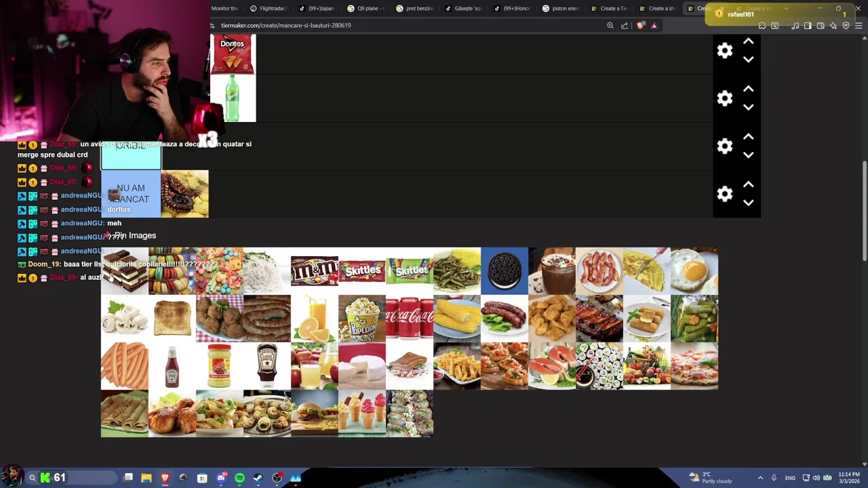The image size is (868, 488).
Task: Pick the fried egg image
Action: pos(694,271)
